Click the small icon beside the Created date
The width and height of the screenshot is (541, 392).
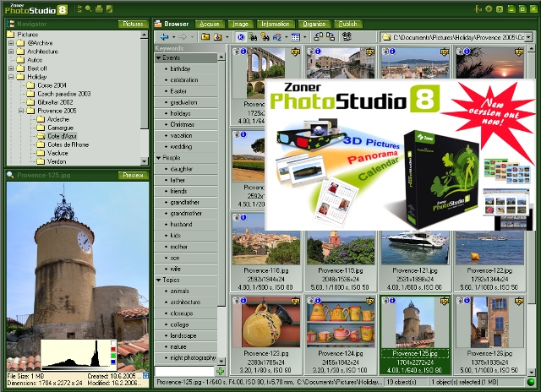click(145, 375)
